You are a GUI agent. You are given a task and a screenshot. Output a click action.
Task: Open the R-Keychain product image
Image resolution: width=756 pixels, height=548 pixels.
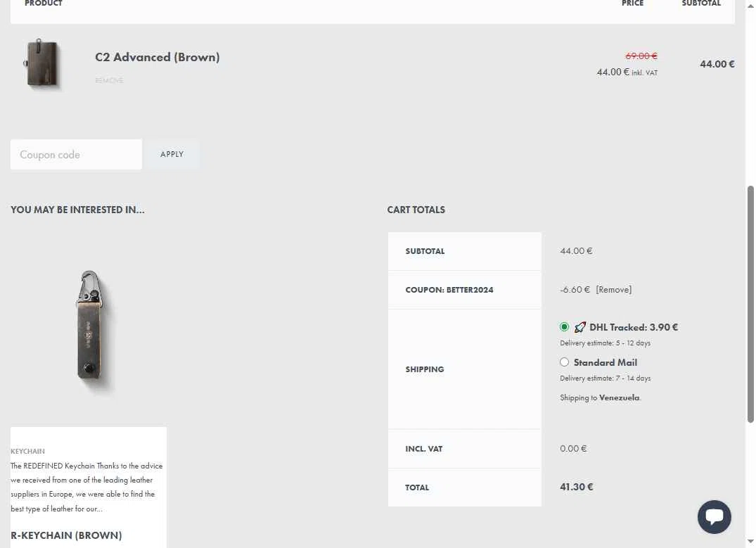point(89,332)
